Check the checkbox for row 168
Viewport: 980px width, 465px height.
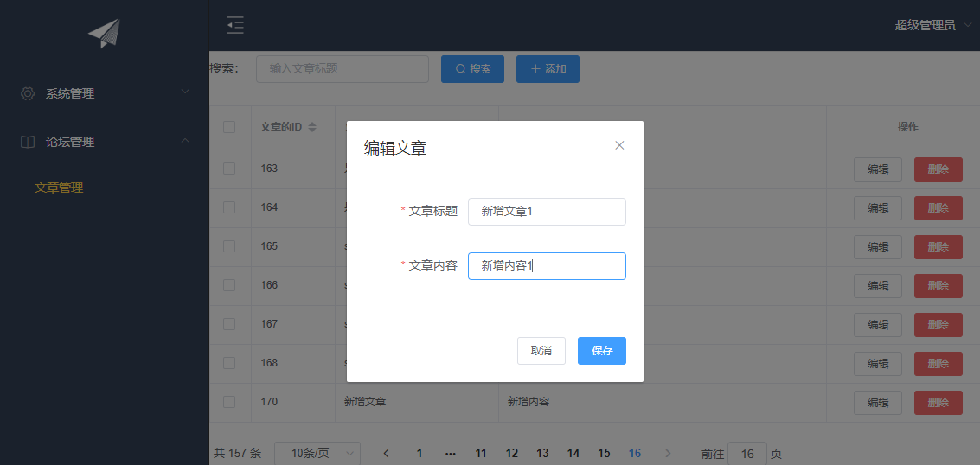[x=229, y=363]
